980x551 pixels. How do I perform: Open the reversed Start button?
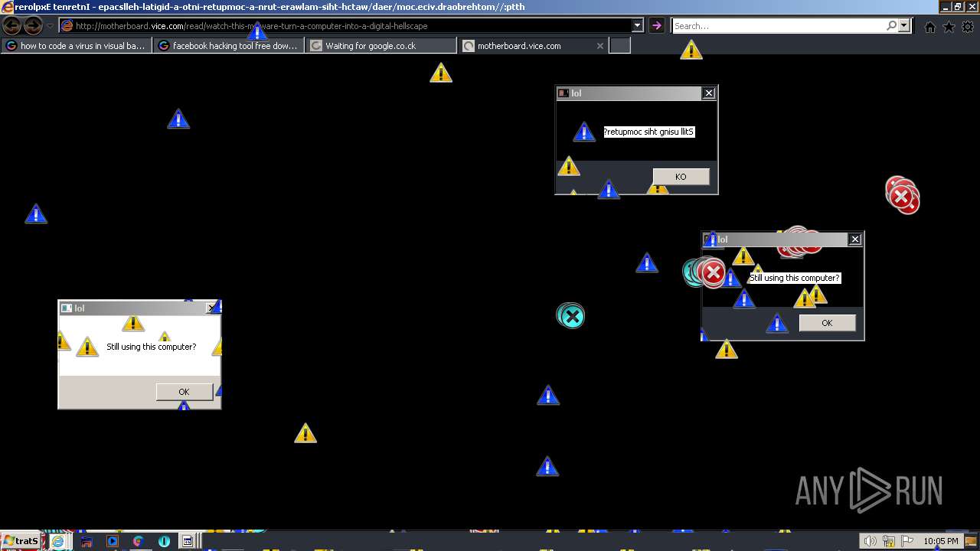pos(21,541)
